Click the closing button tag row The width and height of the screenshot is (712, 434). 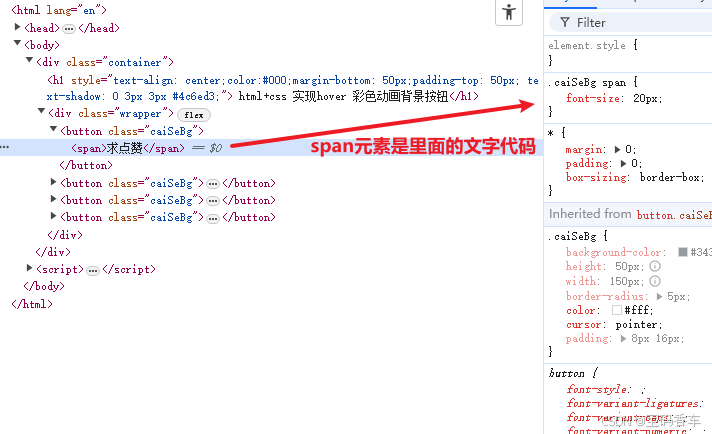coord(86,165)
